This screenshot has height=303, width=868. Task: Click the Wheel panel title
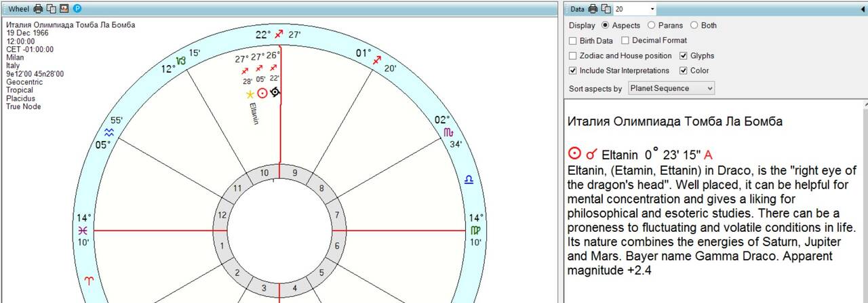coord(18,9)
